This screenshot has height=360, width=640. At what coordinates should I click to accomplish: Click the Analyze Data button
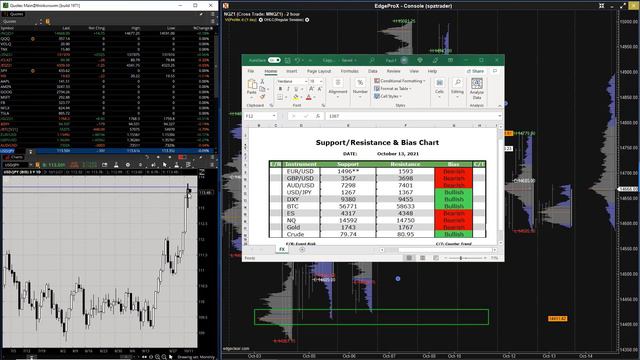[477, 89]
